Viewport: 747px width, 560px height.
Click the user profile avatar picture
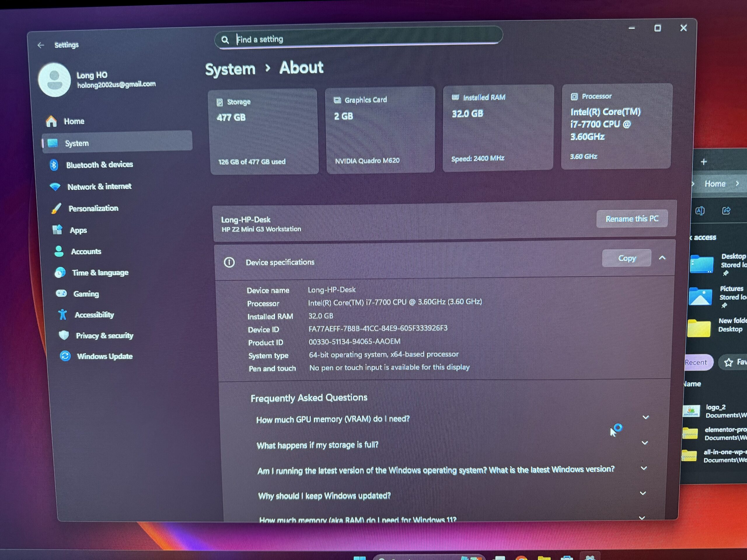(x=54, y=80)
